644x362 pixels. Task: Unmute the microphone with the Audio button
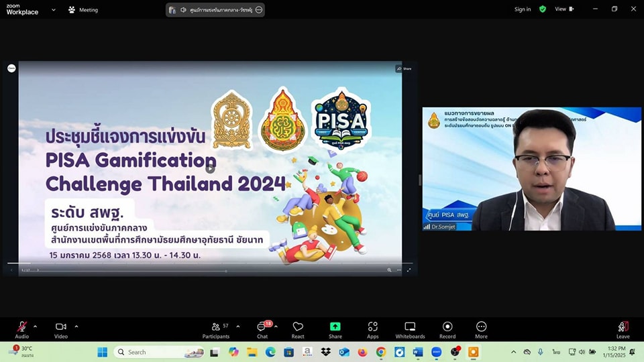click(x=21, y=330)
